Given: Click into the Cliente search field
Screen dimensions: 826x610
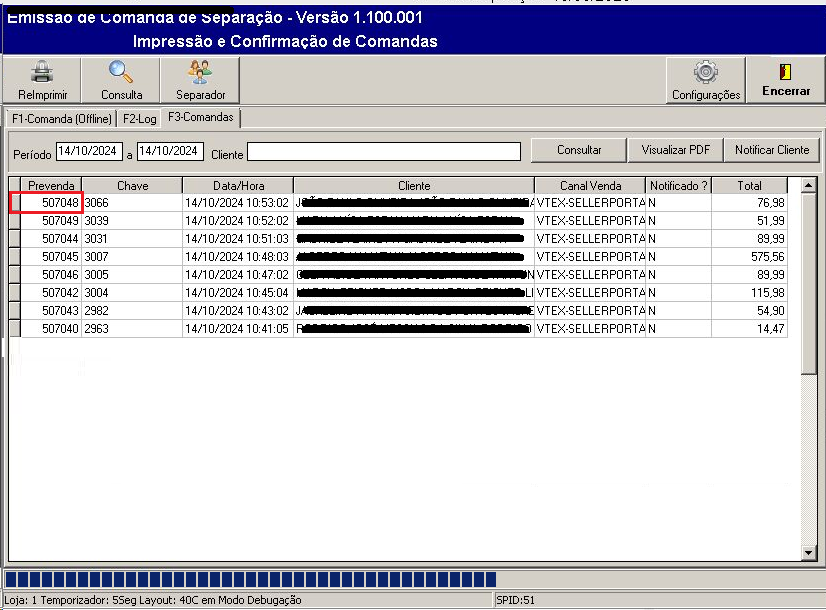Looking at the screenshot, I should (x=384, y=152).
